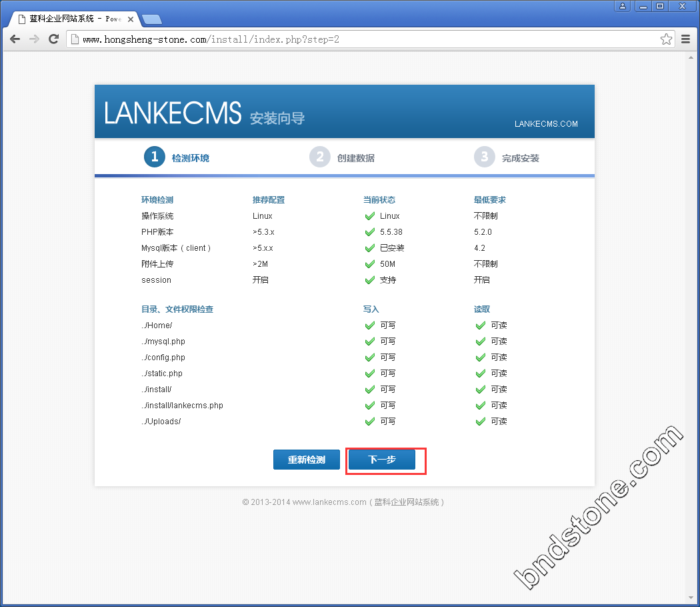The width and height of the screenshot is (700, 607).
Task: Click the 可写 check for ../static.php
Action: 369,374
